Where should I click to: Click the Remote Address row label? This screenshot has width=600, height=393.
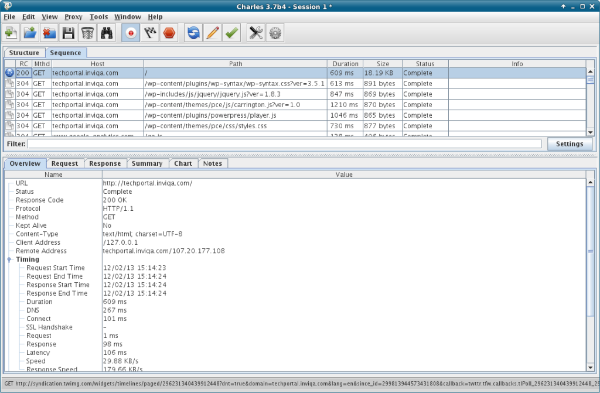tap(41, 251)
